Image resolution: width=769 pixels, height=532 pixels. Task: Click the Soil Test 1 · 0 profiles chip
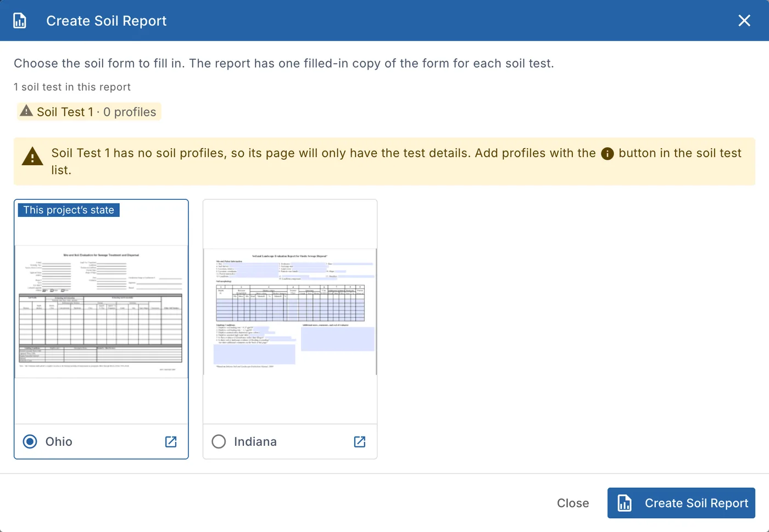(x=89, y=111)
